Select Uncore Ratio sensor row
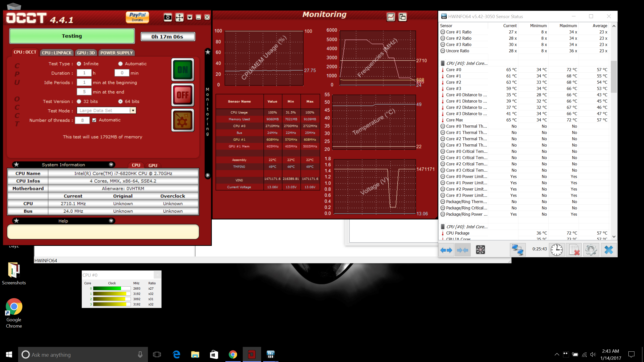 pyautogui.click(x=524, y=51)
